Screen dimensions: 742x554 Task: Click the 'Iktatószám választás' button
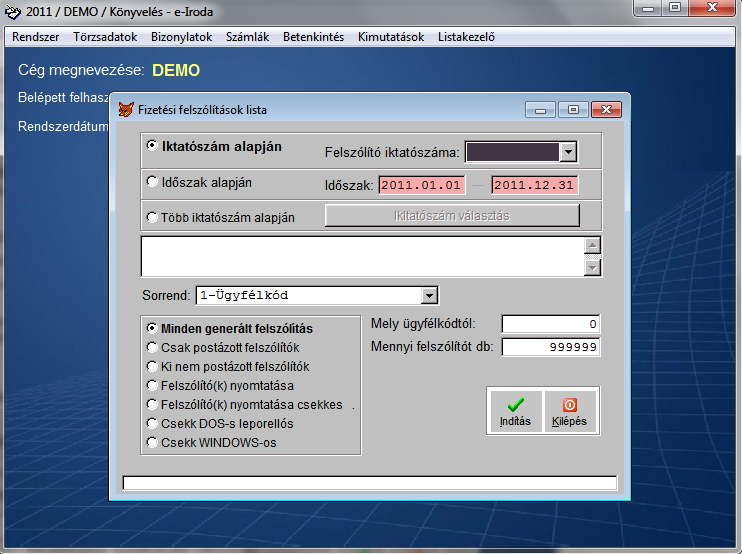coord(452,216)
